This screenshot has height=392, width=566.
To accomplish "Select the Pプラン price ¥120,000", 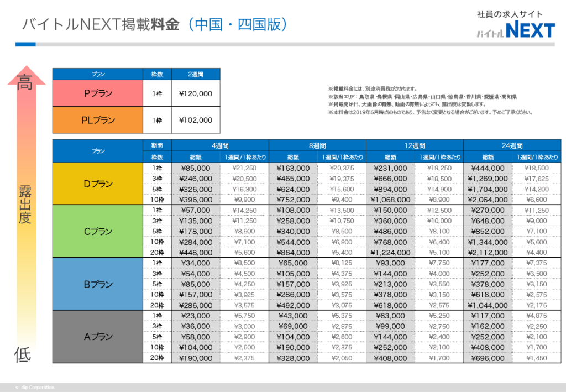I will click(x=196, y=93).
